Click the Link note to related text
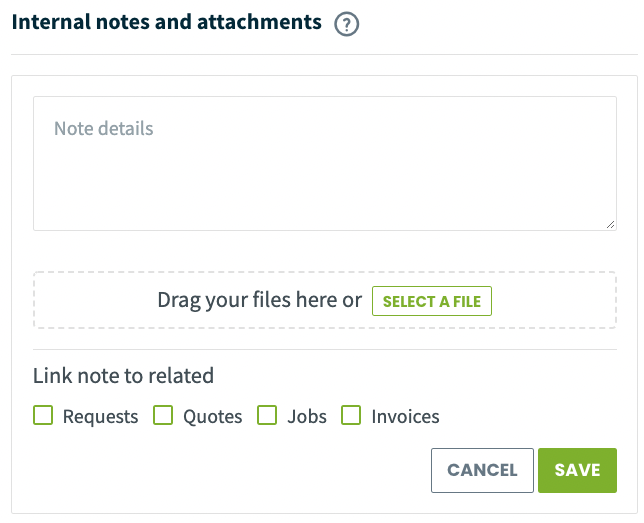This screenshot has height=523, width=644. click(123, 376)
